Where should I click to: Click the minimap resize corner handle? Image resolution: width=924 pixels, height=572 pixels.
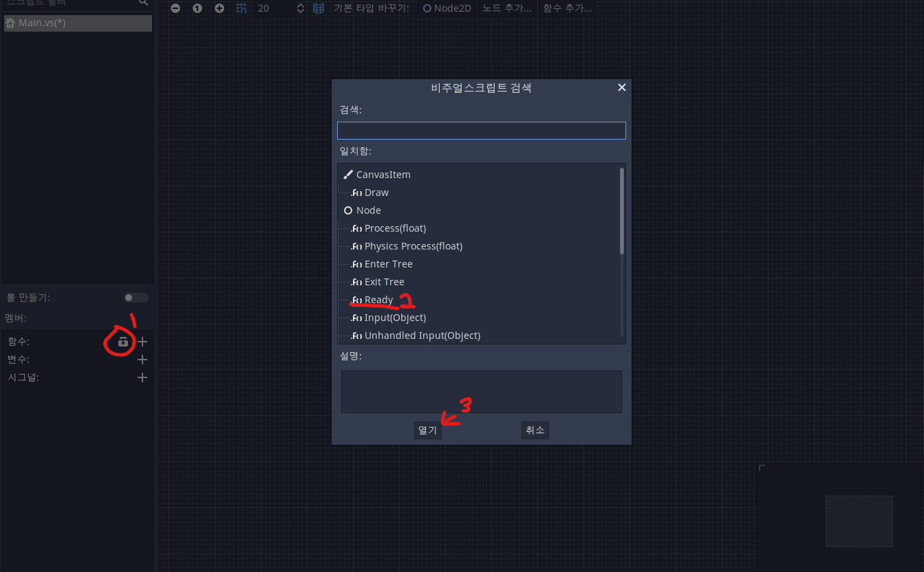pyautogui.click(x=762, y=468)
